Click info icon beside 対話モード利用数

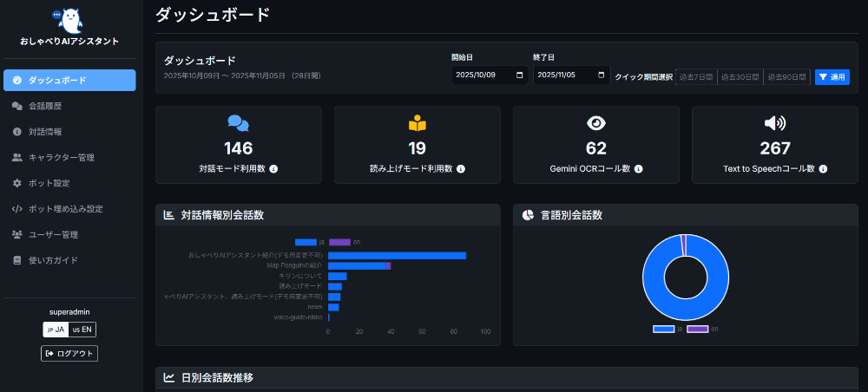273,169
